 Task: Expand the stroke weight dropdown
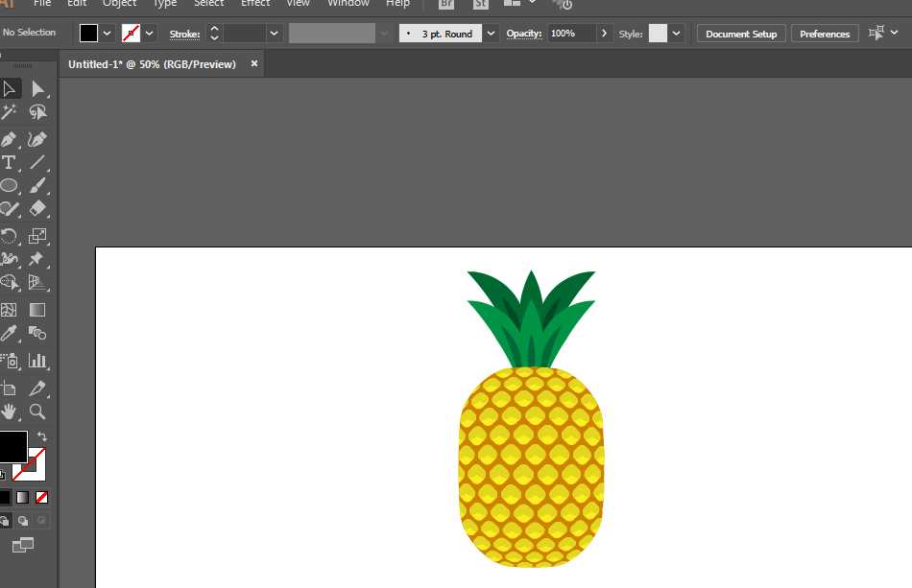pos(274,34)
